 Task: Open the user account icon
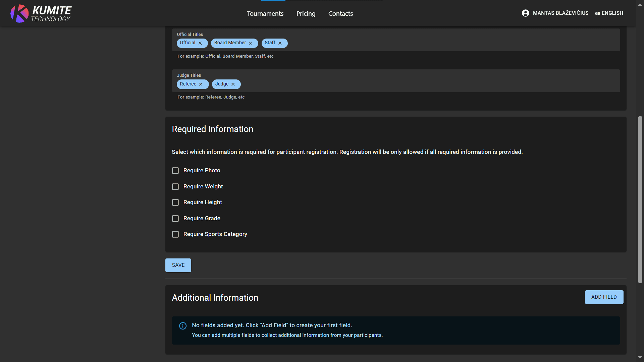[525, 13]
